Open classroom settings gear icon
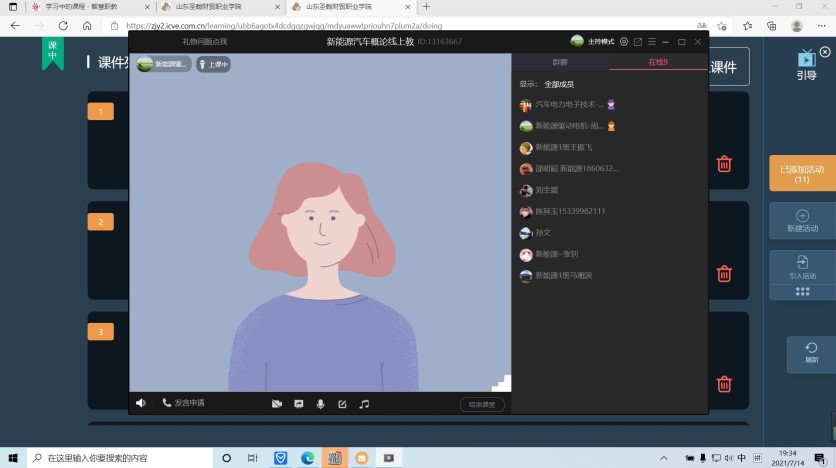 tap(624, 42)
